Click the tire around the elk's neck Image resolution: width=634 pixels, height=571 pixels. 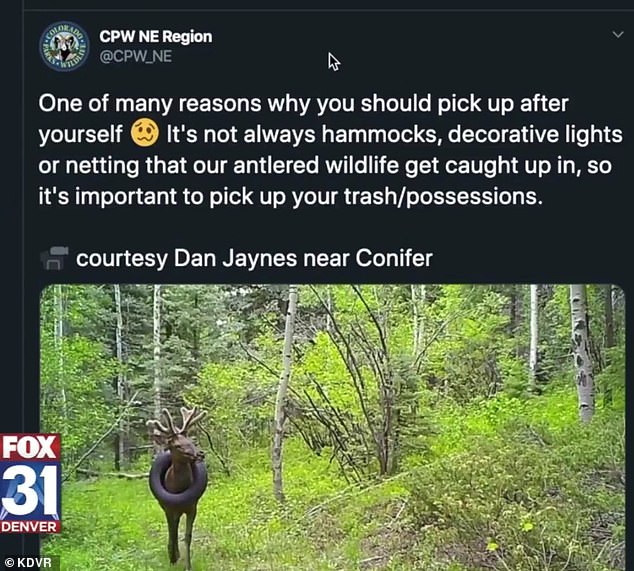tap(178, 479)
